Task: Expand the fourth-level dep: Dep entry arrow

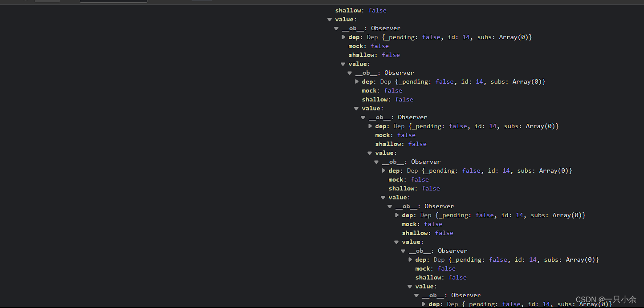Action: coord(383,171)
